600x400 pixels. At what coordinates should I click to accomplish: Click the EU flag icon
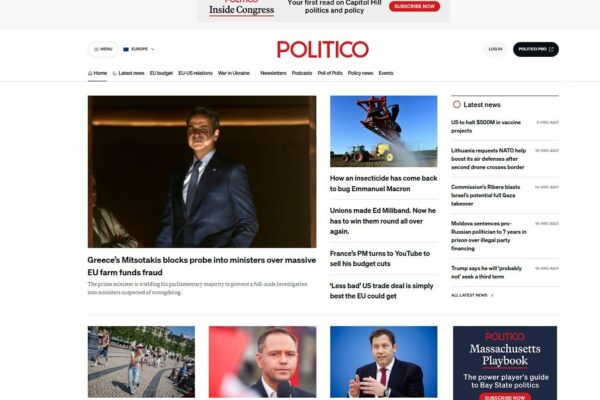click(126, 49)
